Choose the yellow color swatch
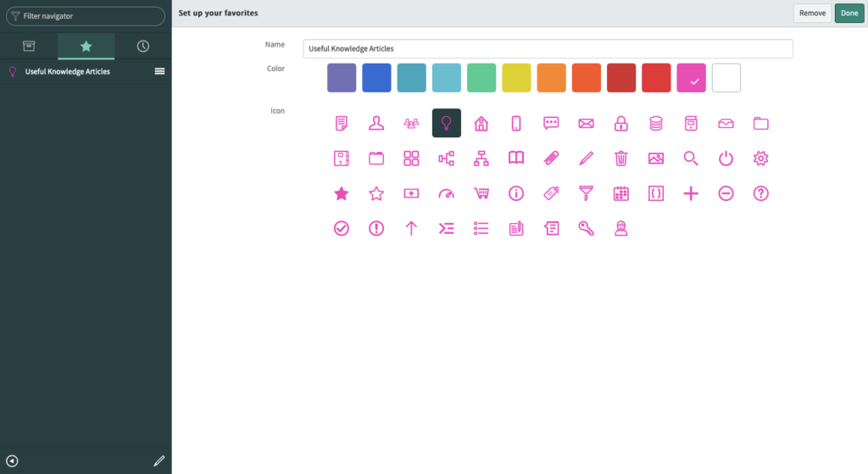The width and height of the screenshot is (868, 474). (x=516, y=77)
